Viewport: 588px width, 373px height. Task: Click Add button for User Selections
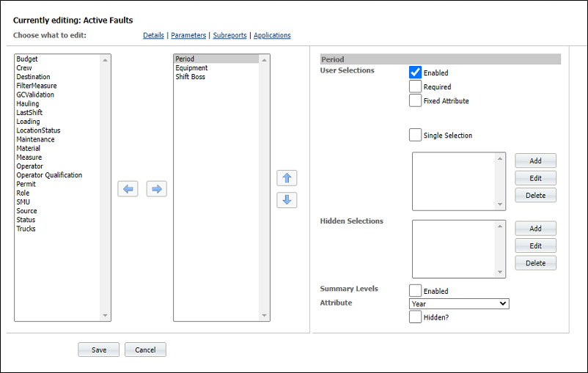(x=535, y=160)
